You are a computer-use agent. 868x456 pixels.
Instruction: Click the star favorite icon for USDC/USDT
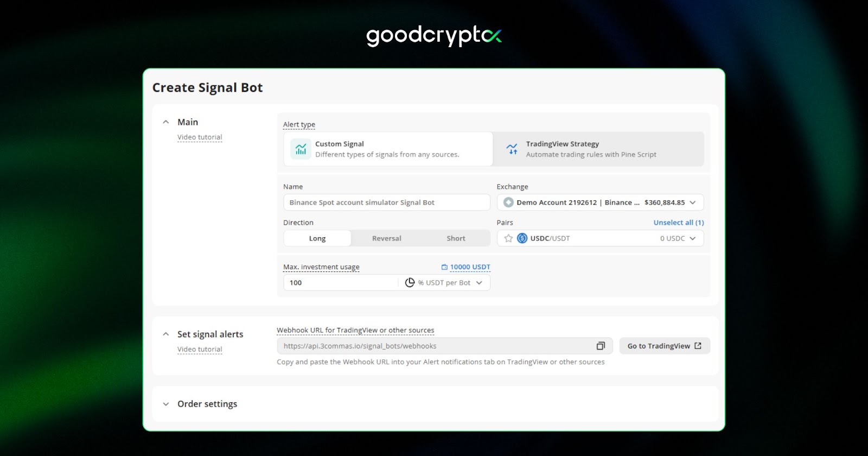click(x=508, y=238)
